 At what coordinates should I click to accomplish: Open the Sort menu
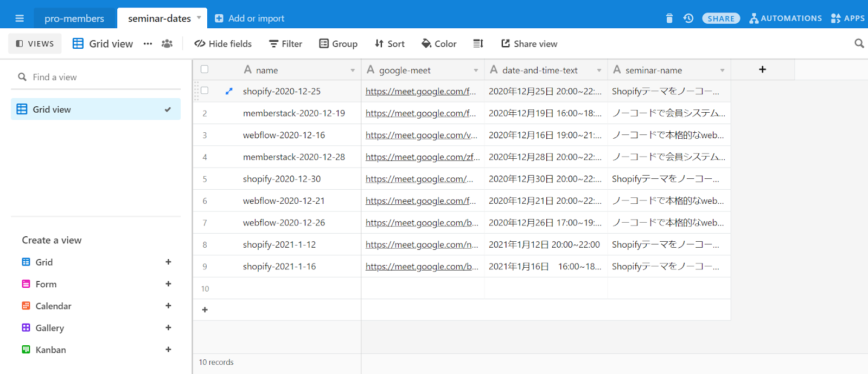click(x=390, y=43)
